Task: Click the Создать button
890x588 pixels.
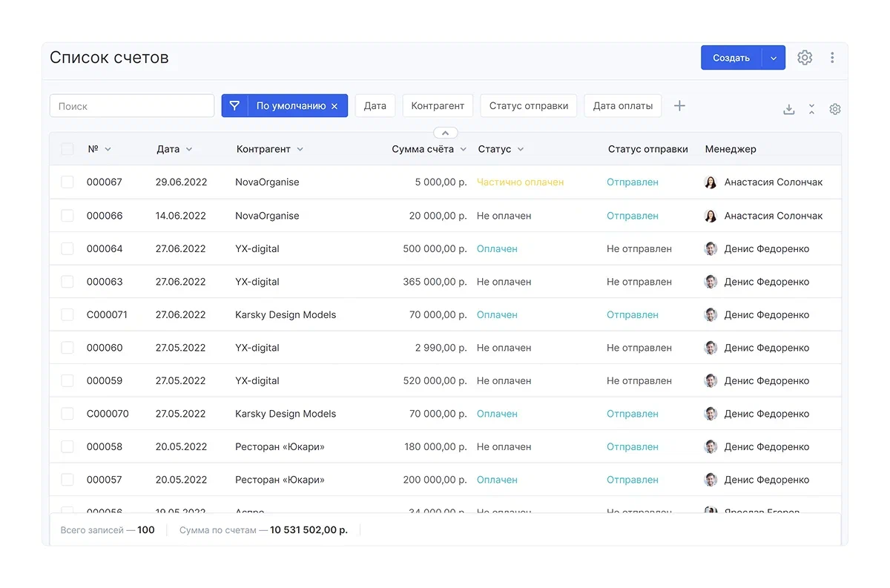Action: coord(731,58)
